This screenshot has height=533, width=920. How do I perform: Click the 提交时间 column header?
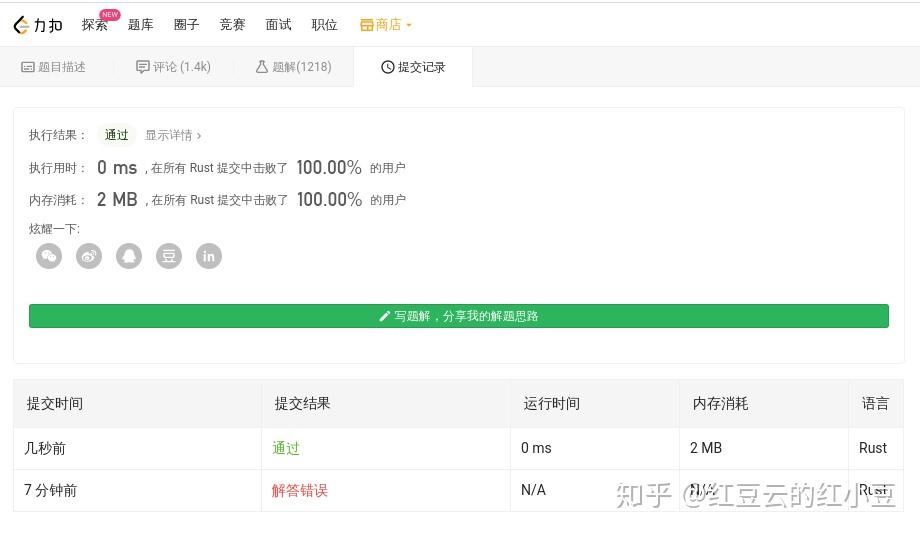(x=55, y=404)
